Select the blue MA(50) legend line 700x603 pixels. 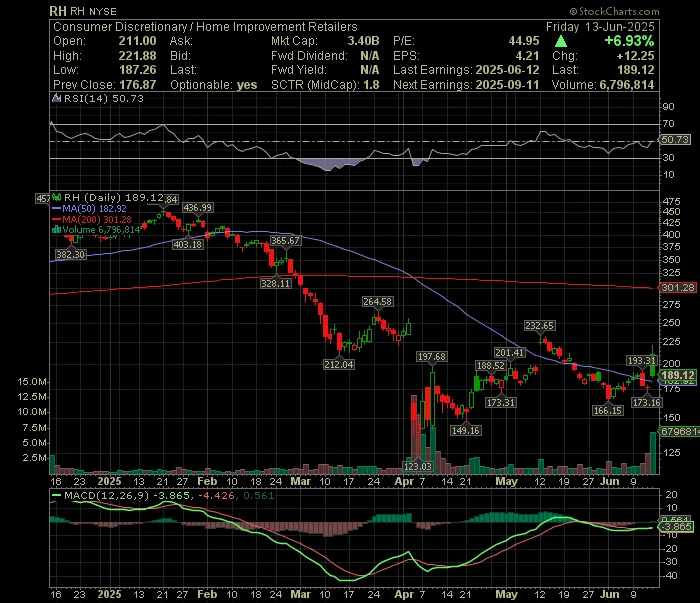point(56,208)
